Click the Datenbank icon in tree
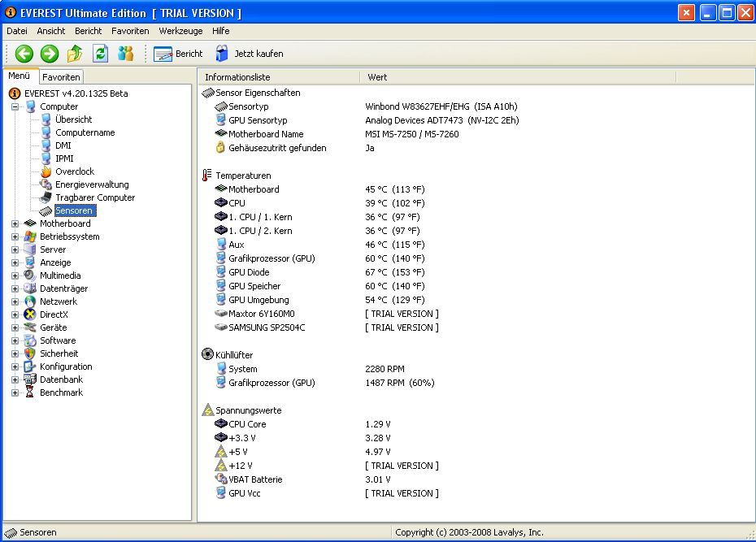 pos(30,379)
